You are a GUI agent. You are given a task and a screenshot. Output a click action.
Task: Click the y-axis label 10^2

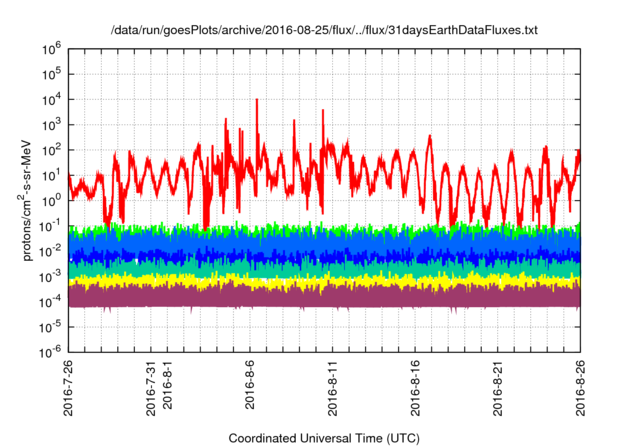coord(51,151)
